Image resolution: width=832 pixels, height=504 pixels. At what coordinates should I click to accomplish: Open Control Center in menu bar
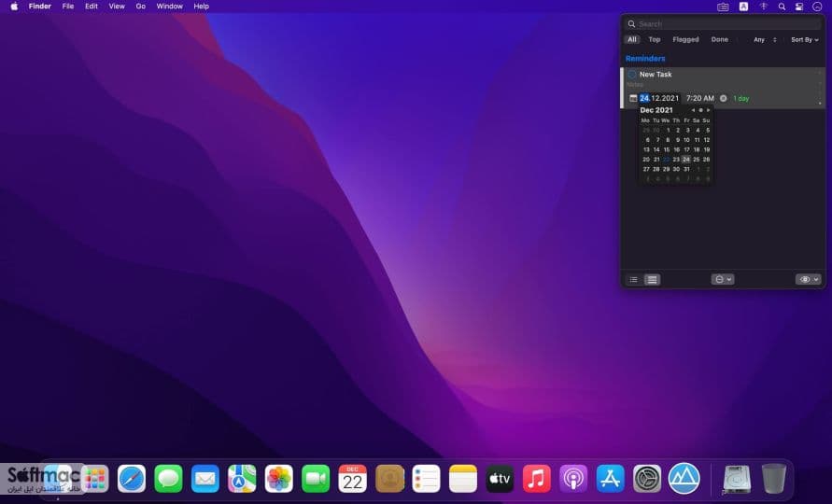[799, 7]
